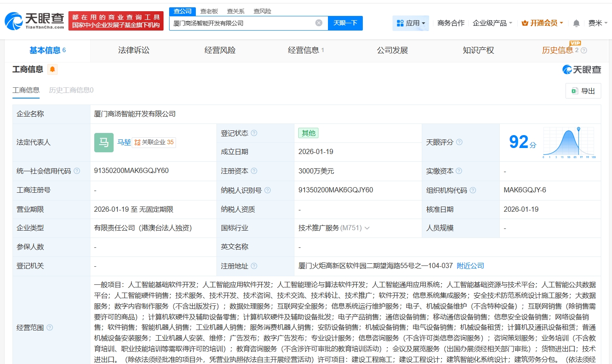This screenshot has height=364, width=612.
Task: Click the 马 avatar of legal representative
Action: coord(104,142)
